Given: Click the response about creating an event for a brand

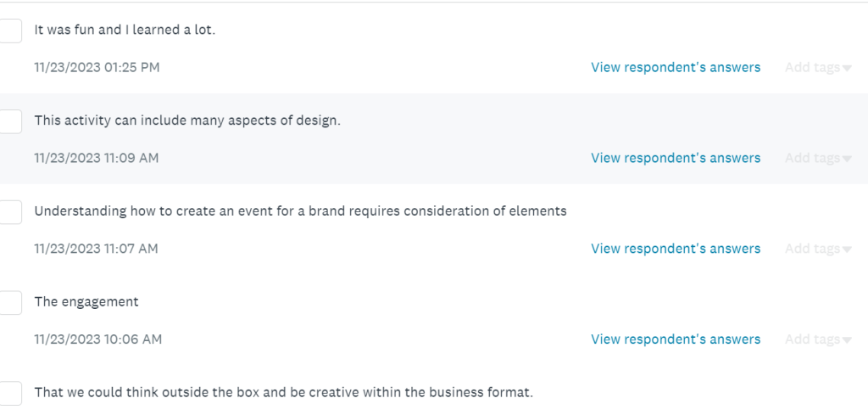Looking at the screenshot, I should click(x=300, y=211).
